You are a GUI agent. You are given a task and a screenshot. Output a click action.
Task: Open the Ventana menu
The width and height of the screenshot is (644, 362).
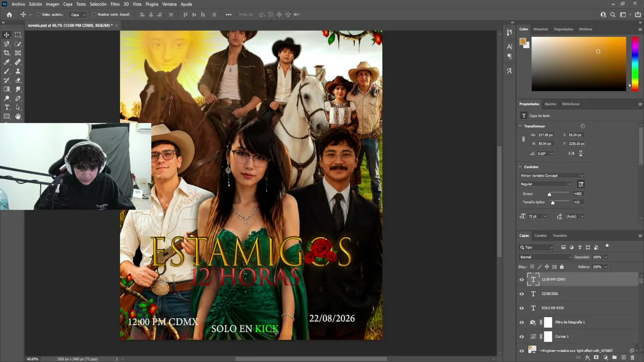170,4
